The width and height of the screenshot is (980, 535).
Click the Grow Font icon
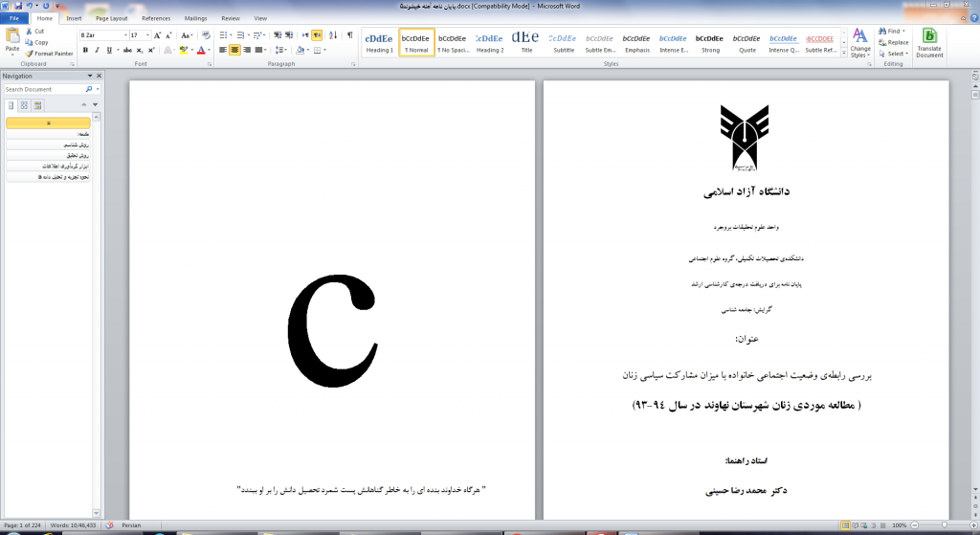158,35
